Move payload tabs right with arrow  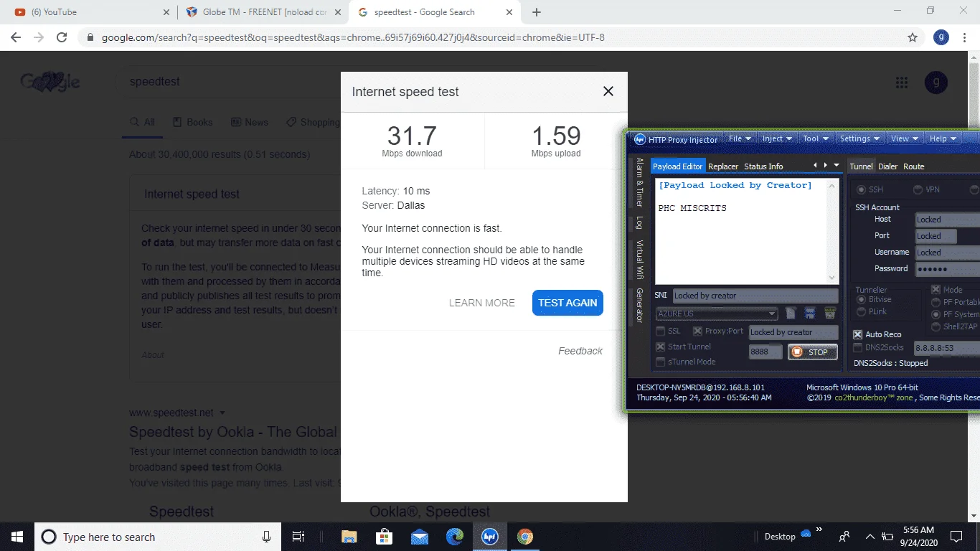pyautogui.click(x=826, y=165)
